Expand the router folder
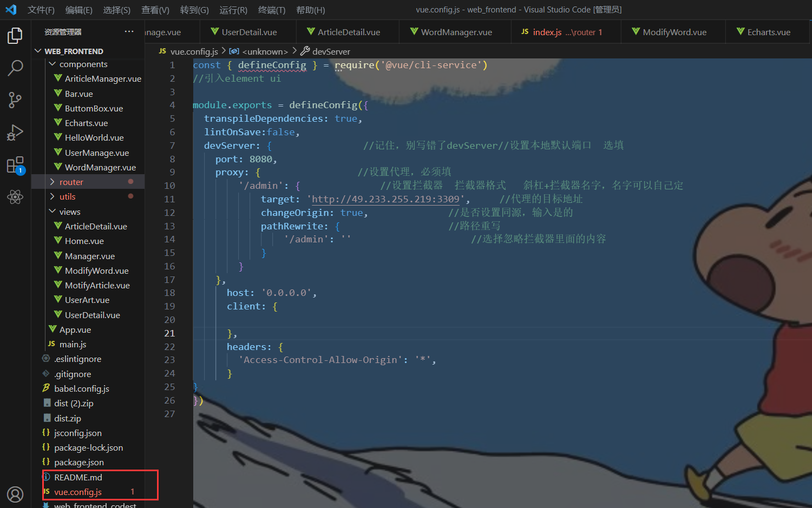812x508 pixels. click(71, 182)
